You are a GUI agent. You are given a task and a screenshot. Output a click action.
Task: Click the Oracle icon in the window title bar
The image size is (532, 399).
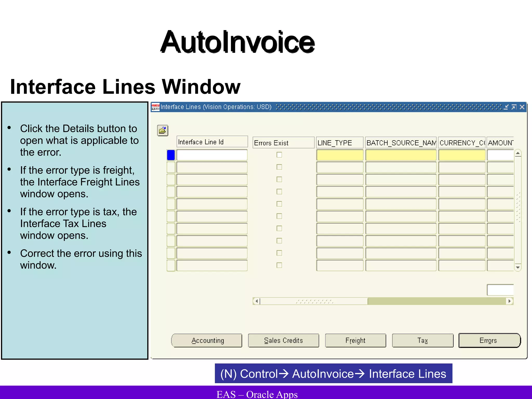[156, 107]
